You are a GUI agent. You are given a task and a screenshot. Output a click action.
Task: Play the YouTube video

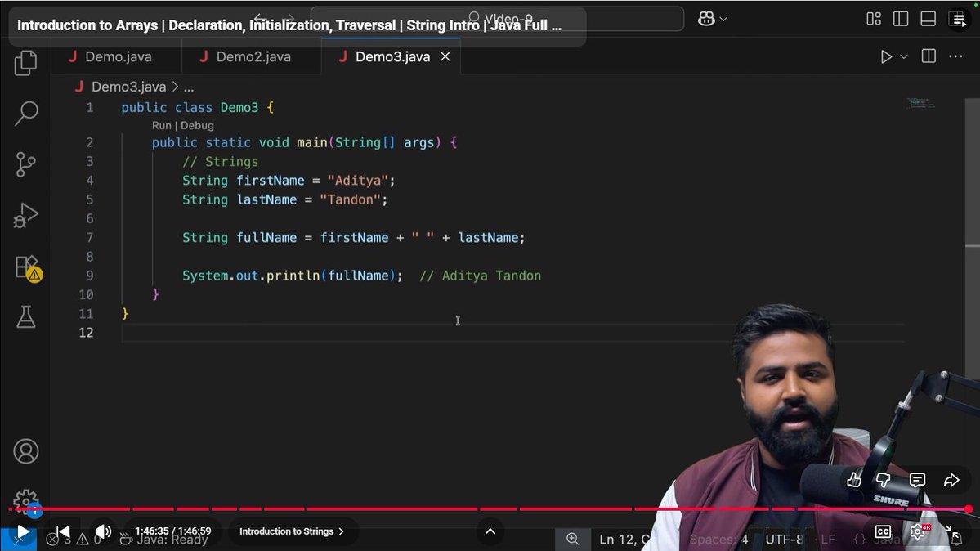23,531
